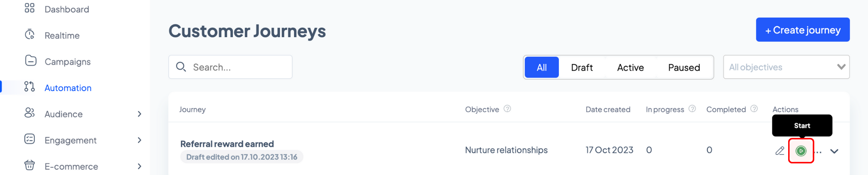Expand the E-commerce sidebar submenu
The image size is (868, 175).
tap(139, 166)
